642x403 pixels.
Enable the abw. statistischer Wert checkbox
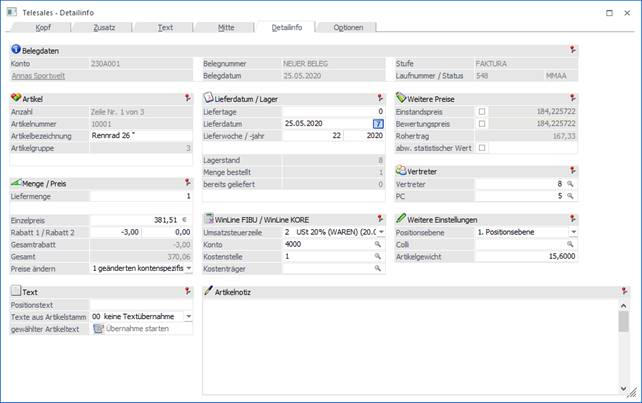pos(482,148)
